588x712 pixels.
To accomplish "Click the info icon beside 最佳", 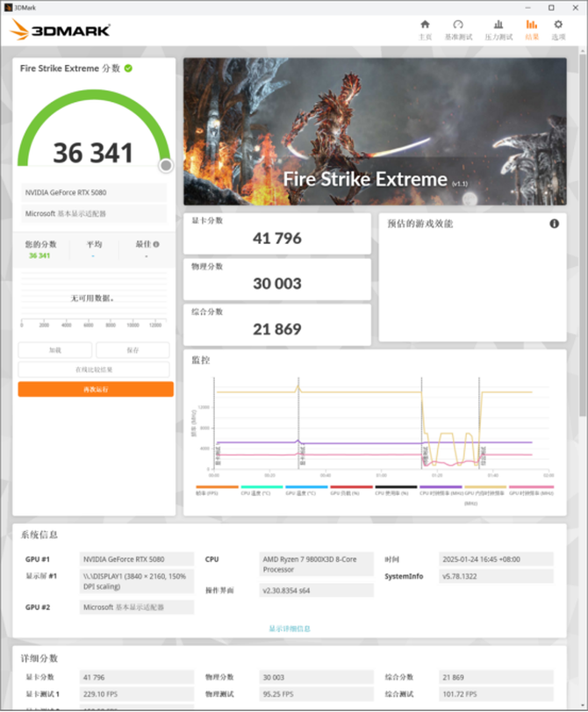I will pyautogui.click(x=156, y=244).
